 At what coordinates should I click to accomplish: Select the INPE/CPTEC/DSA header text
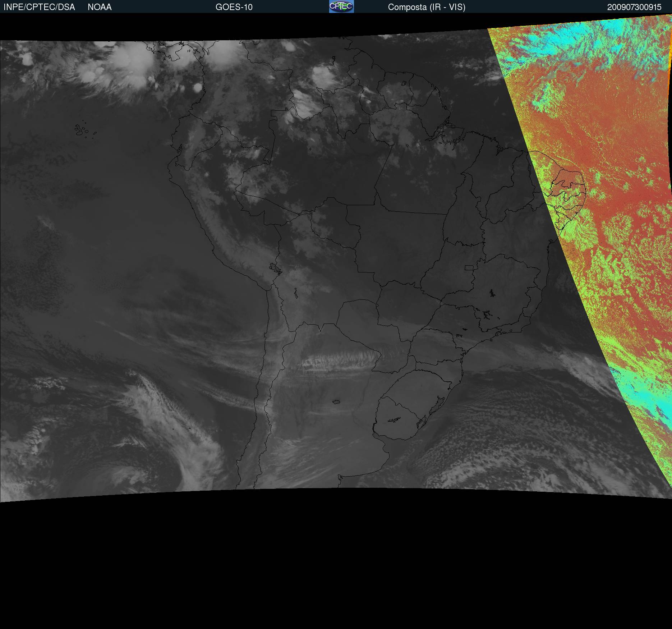tap(39, 7)
